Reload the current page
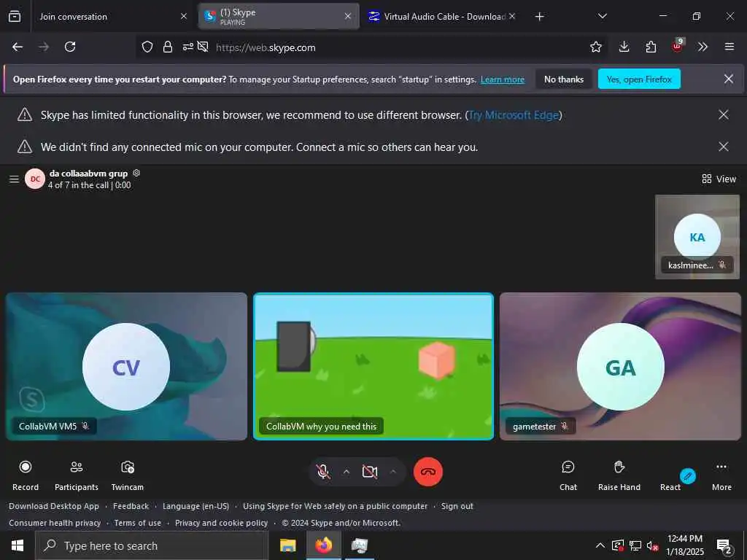This screenshot has height=560, width=747. [x=70, y=47]
